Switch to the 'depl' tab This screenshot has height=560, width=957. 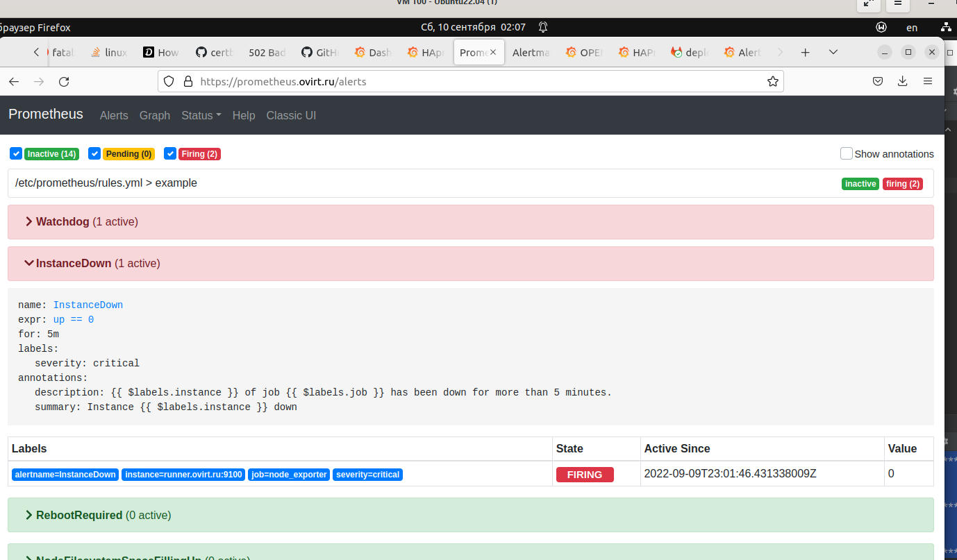(x=690, y=52)
